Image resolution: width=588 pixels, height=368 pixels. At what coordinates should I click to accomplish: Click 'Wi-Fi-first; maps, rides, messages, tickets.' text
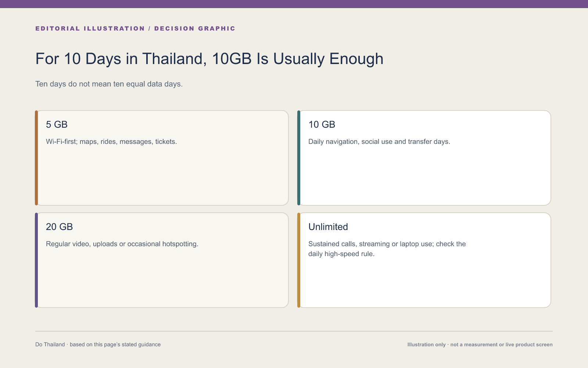click(111, 142)
